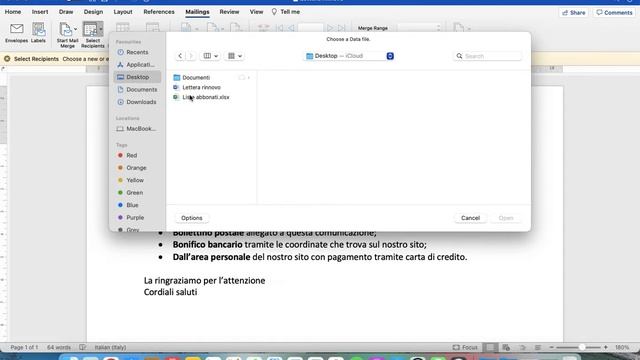Open the Start Mail Merge dropdown arrow
640x360 pixels.
pyautogui.click(x=75, y=29)
